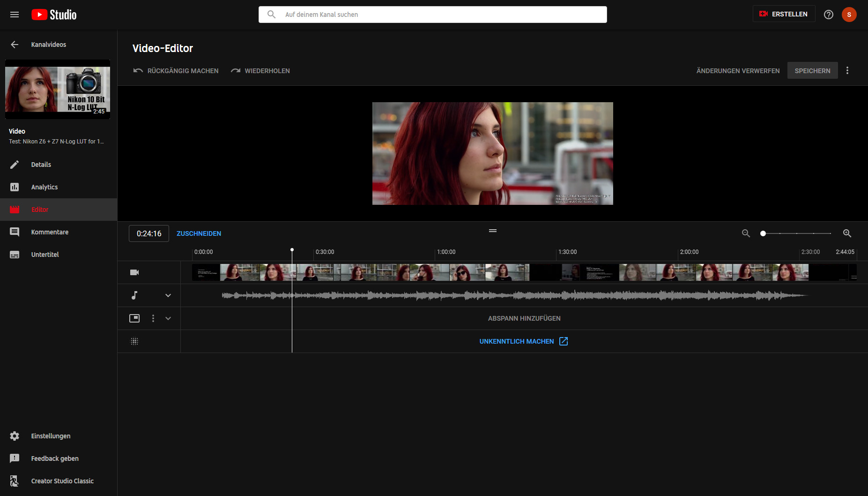
Task: Click the Kommentare comment icon
Action: (x=15, y=232)
